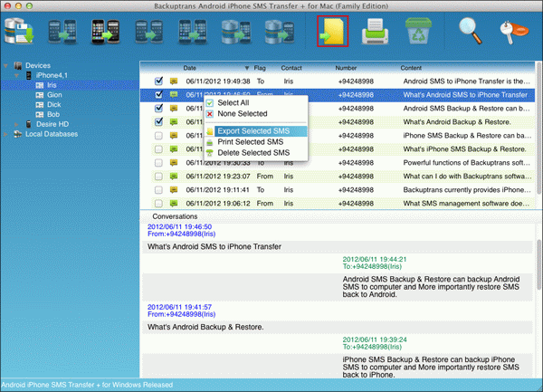Click the orange key registration icon

514,31
